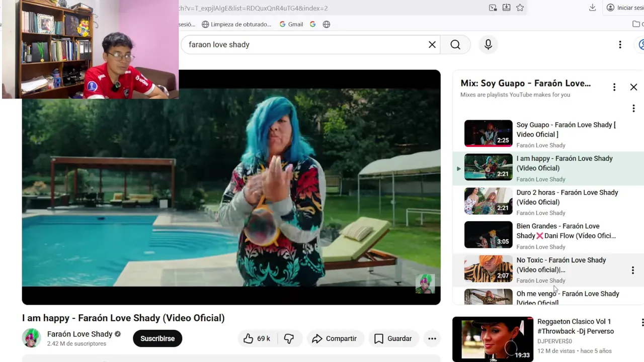644x362 pixels.
Task: Click the verified badge beside channel name
Action: (x=118, y=334)
